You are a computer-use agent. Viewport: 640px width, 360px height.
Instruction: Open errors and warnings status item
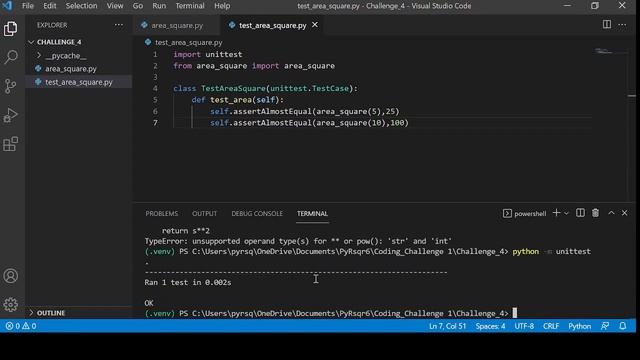[20, 326]
